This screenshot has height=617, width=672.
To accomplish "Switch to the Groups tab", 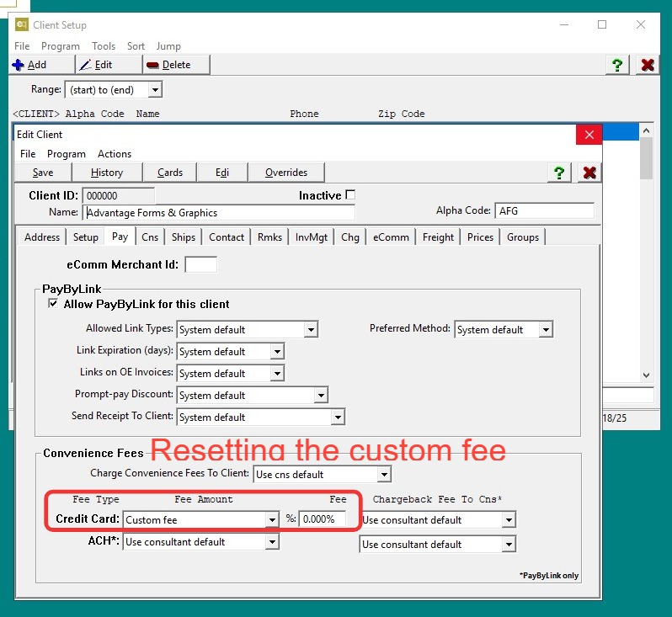I will coord(523,237).
